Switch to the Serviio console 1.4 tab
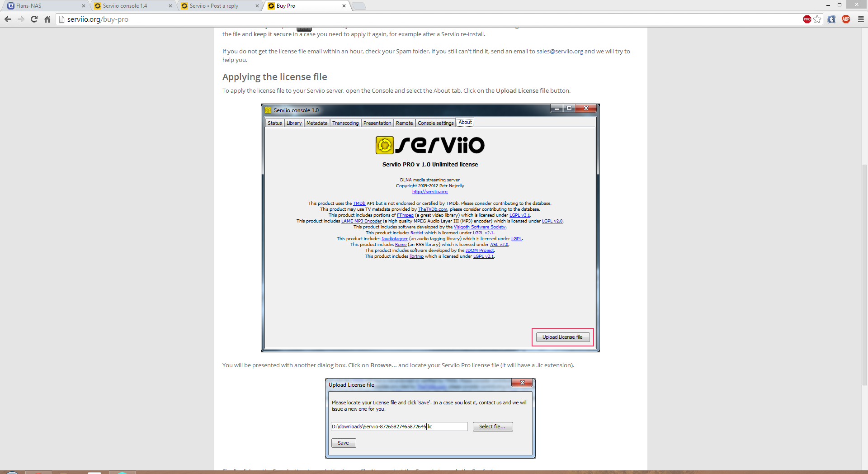The image size is (868, 474). (x=130, y=6)
